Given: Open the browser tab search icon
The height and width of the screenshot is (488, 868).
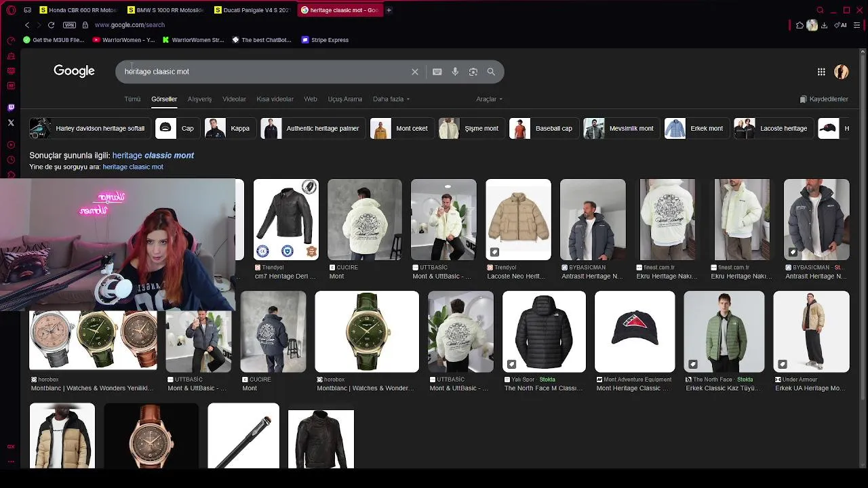Looking at the screenshot, I should coord(820,10).
